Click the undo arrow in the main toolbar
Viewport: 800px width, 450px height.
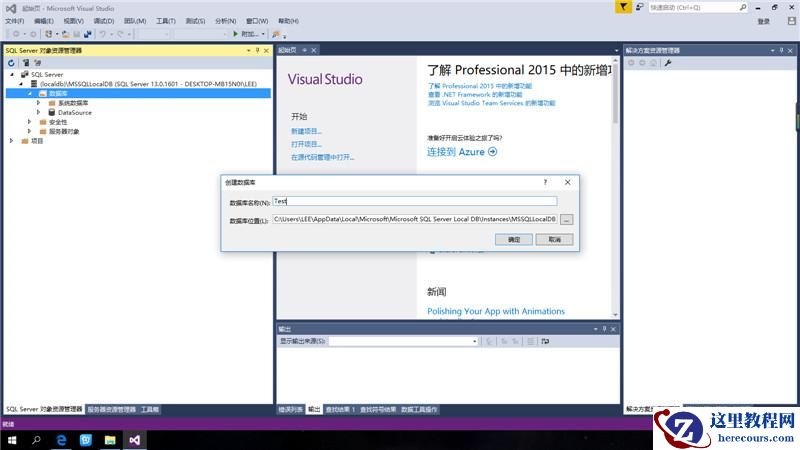pos(103,34)
